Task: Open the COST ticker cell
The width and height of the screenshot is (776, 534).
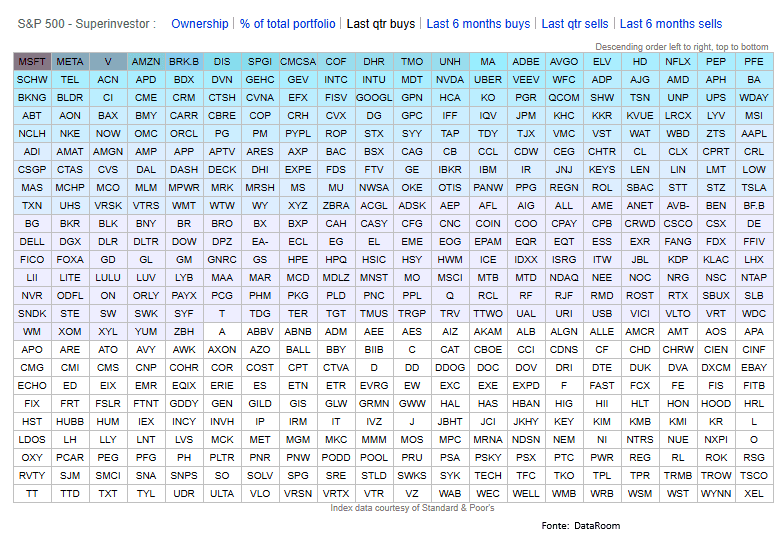Action: [x=260, y=368]
